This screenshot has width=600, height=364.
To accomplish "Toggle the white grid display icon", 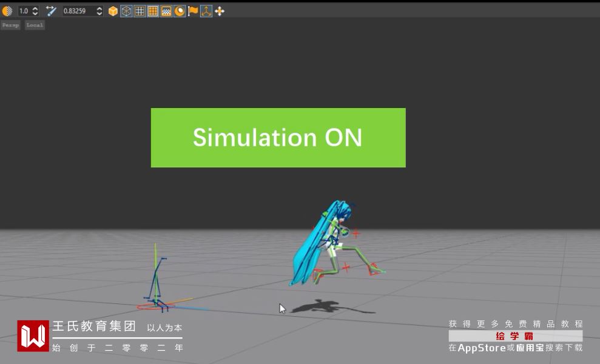I will pos(140,11).
